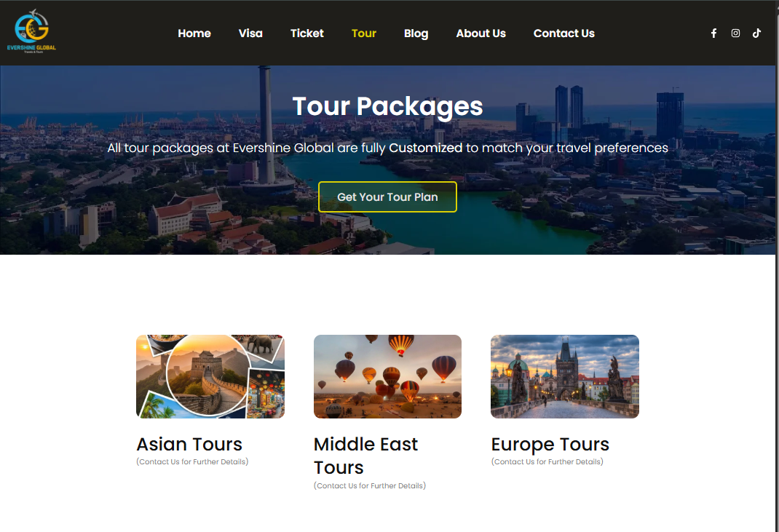Open the Facebook social icon
The height and width of the screenshot is (532, 779).
pyautogui.click(x=713, y=33)
